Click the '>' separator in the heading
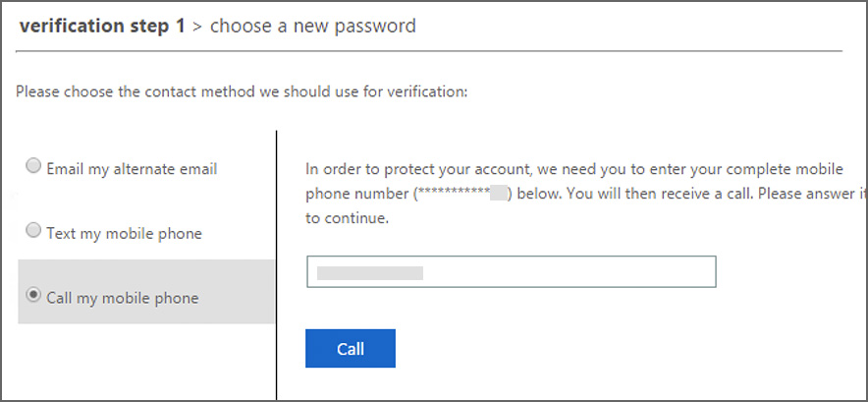This screenshot has width=868, height=402. point(197,27)
